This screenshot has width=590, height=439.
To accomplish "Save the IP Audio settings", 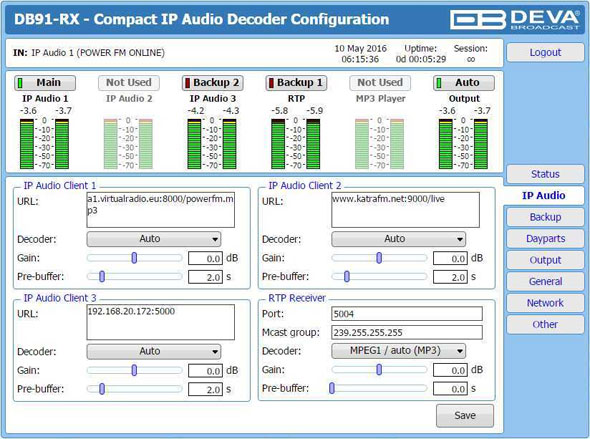I will tap(465, 415).
